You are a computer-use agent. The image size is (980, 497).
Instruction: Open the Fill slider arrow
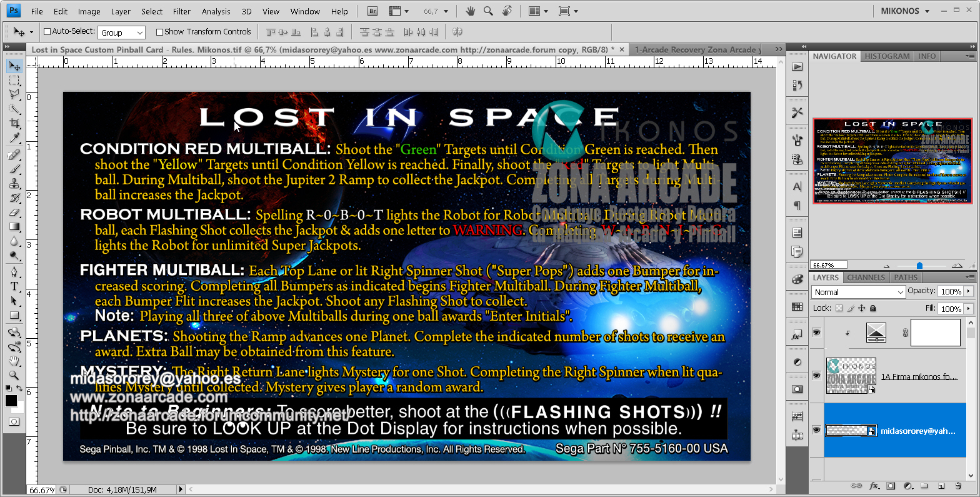(x=969, y=309)
